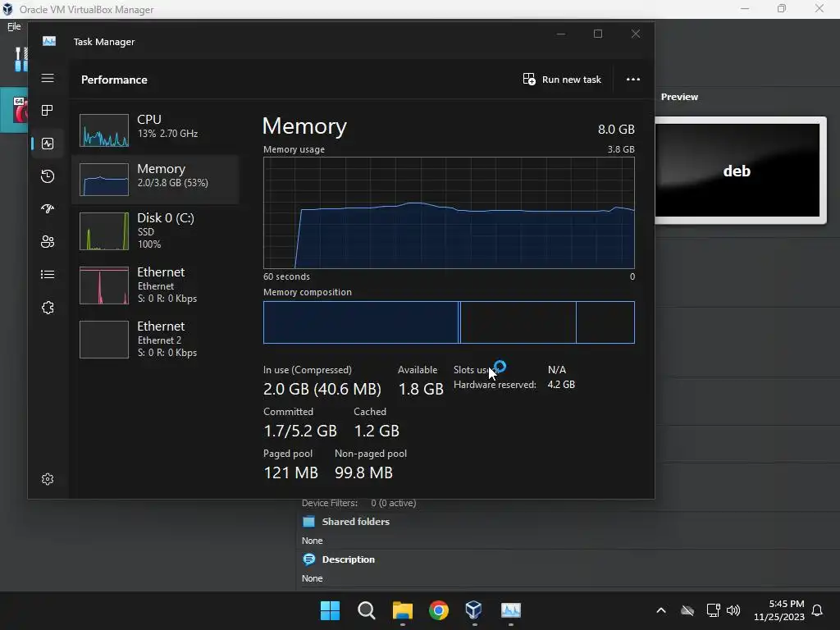Click OneDrive cloud tray icon

click(687, 610)
